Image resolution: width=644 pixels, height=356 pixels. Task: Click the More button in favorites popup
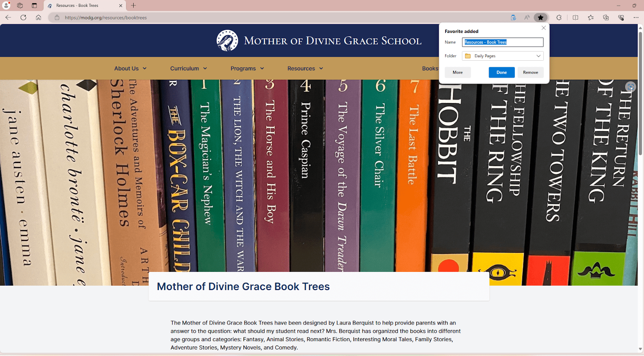(x=458, y=72)
